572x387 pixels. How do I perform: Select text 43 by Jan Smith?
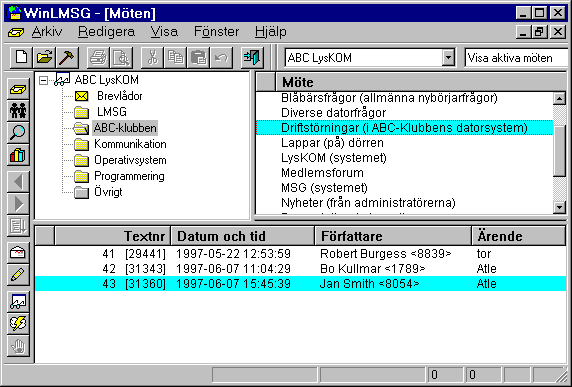(301, 284)
